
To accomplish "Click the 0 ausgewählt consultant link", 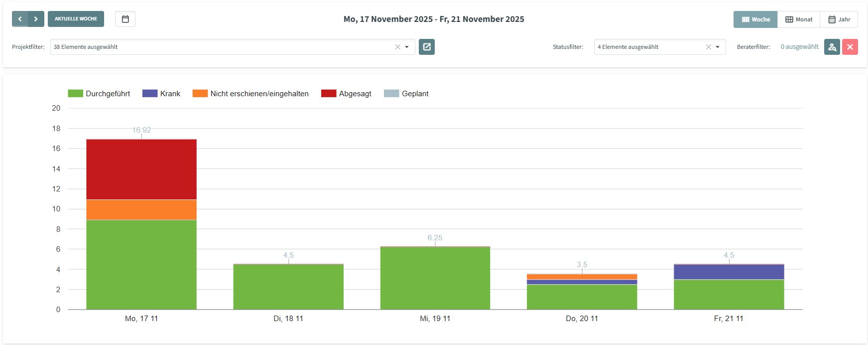I will [799, 47].
